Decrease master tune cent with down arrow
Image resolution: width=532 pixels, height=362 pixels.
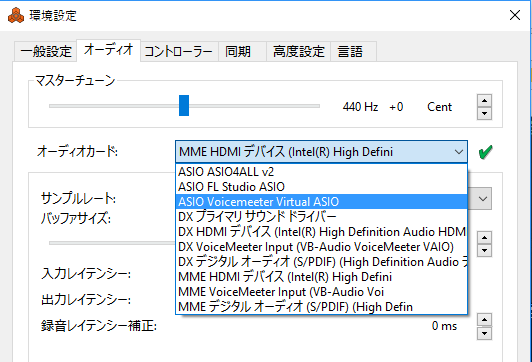[x=484, y=113]
